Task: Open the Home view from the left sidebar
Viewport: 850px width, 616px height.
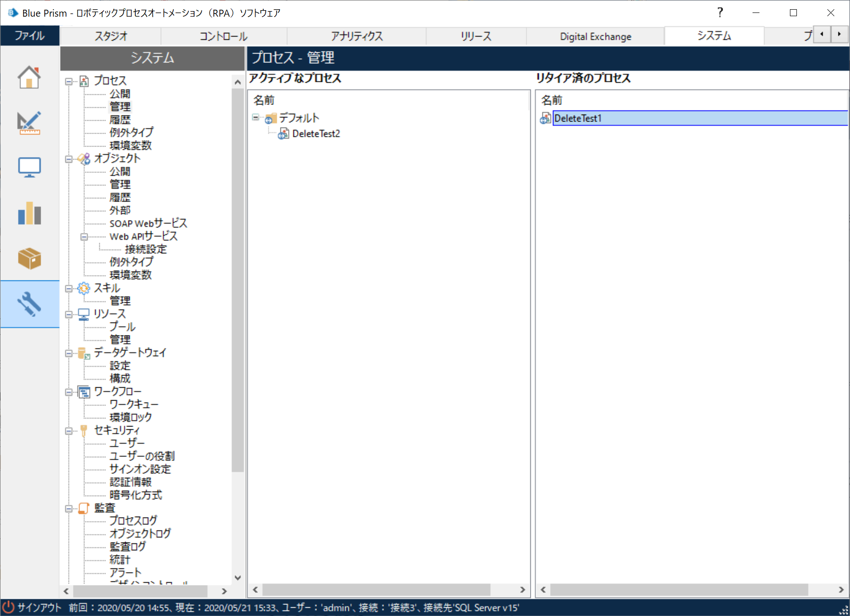Action: tap(29, 77)
